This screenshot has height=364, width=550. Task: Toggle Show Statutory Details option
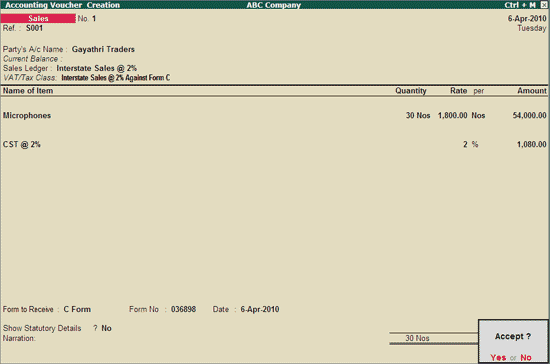(106, 328)
